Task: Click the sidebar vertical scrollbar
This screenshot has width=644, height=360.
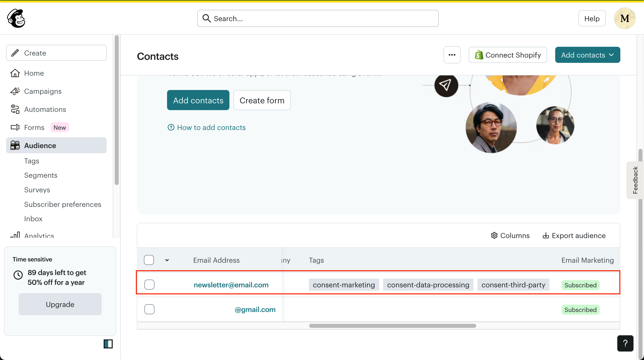Action: [x=117, y=110]
